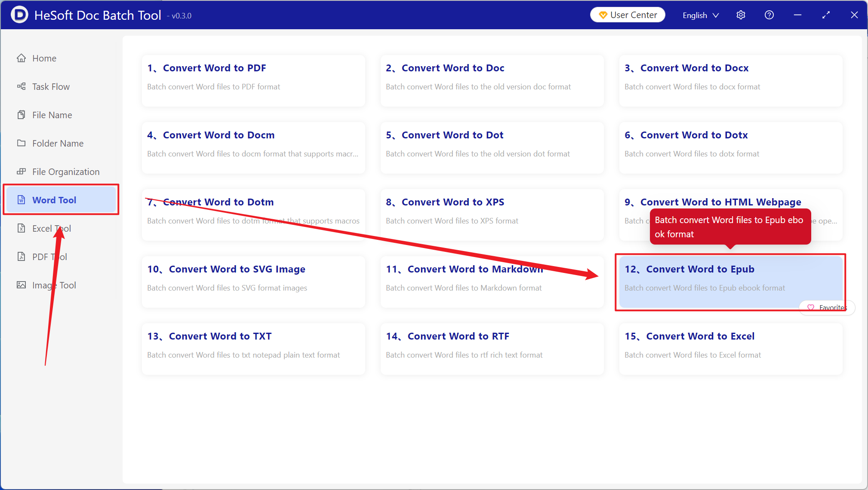This screenshot has width=868, height=490.
Task: Open Task Flow section
Action: pos(60,86)
